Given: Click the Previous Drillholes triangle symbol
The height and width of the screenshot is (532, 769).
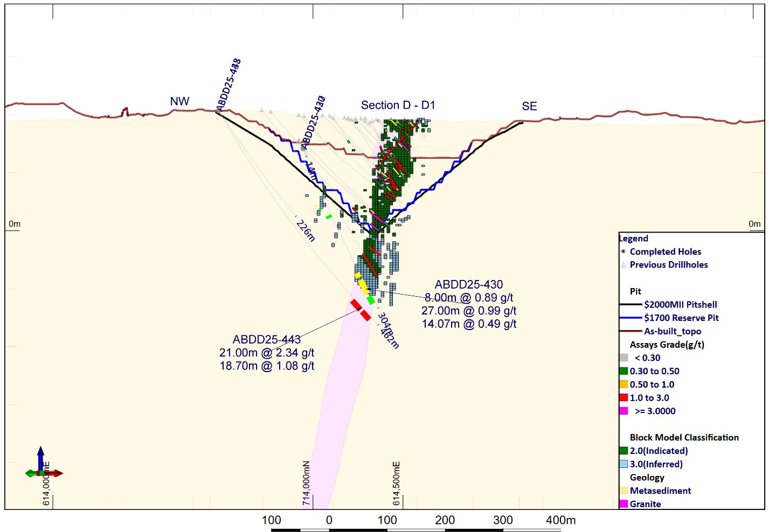Looking at the screenshot, I should [x=623, y=264].
